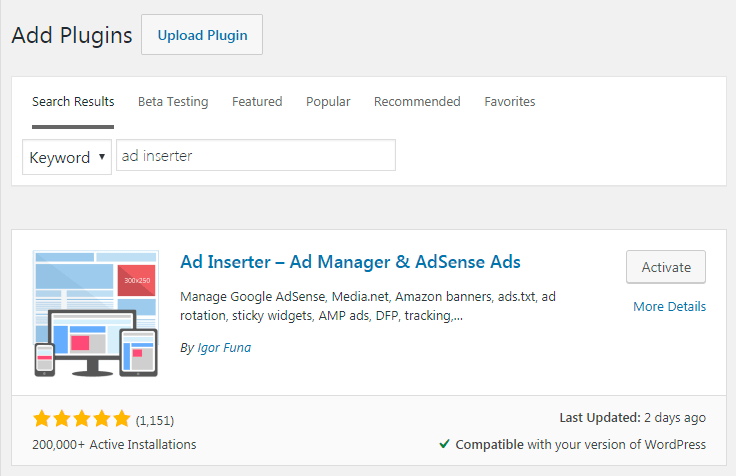Click the 1,151 ratings count

(155, 420)
